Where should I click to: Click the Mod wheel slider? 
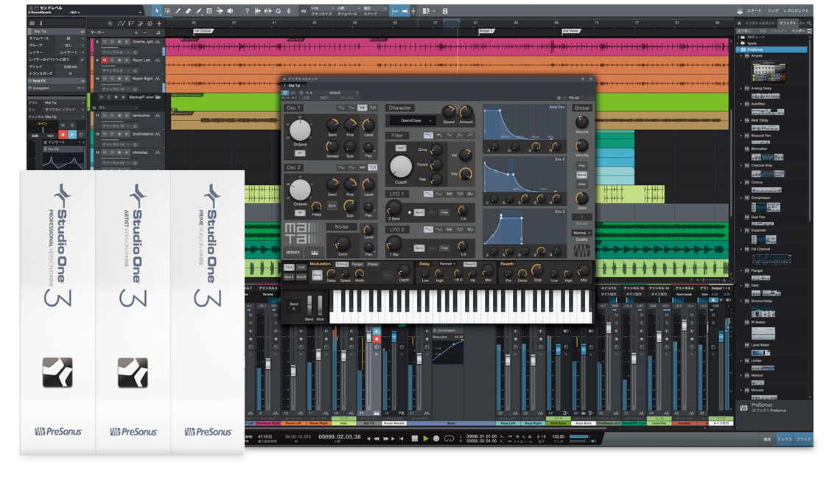pyautogui.click(x=320, y=305)
